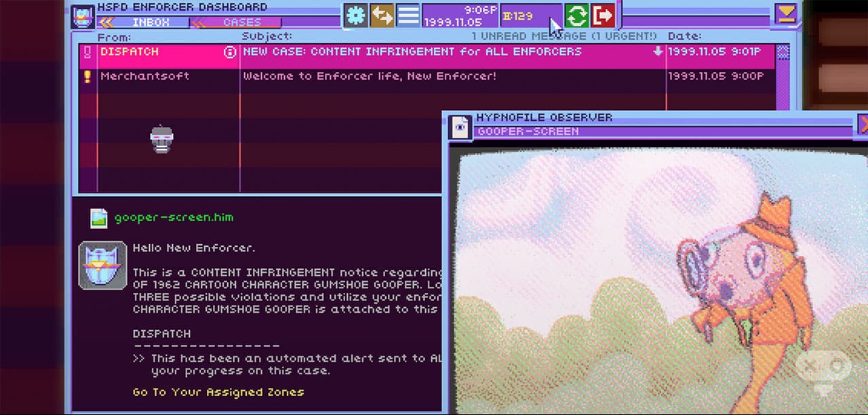This screenshot has width=868, height=415.
Task: Click the Go To Your Assigned Zones link
Action: pos(218,392)
